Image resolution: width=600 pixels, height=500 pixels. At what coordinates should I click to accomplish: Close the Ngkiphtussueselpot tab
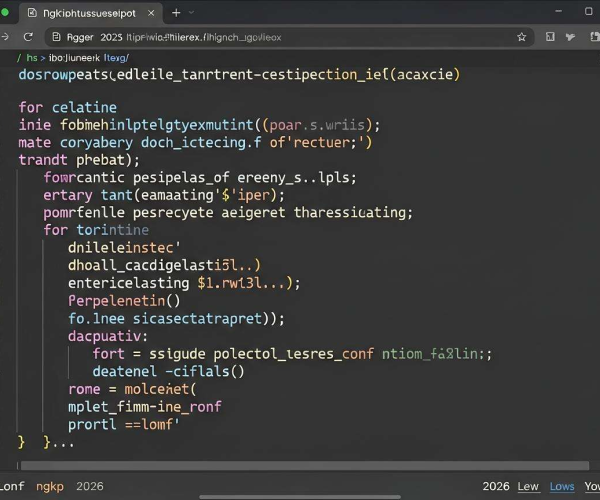coord(151,13)
